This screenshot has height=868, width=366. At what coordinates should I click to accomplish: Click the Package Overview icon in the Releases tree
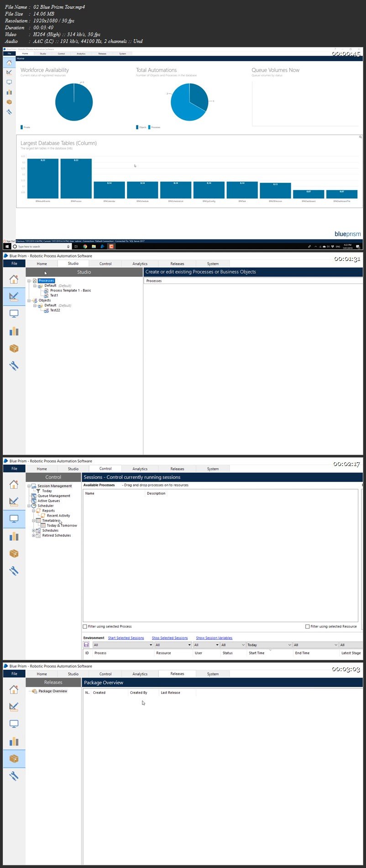tap(35, 691)
